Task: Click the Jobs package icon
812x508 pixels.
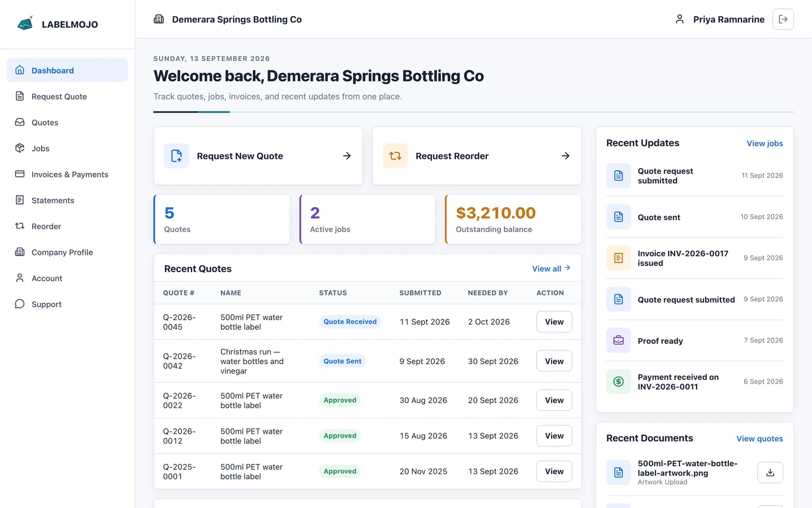Action: pyautogui.click(x=19, y=148)
